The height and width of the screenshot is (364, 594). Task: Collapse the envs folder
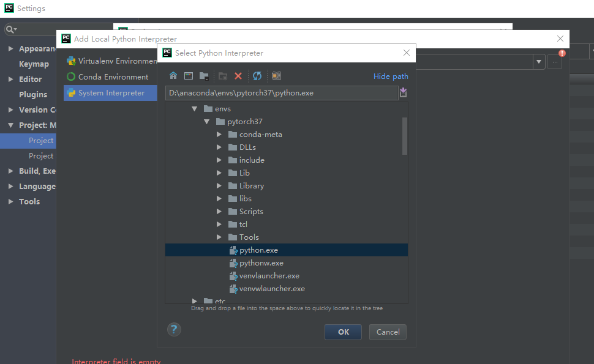[194, 109]
